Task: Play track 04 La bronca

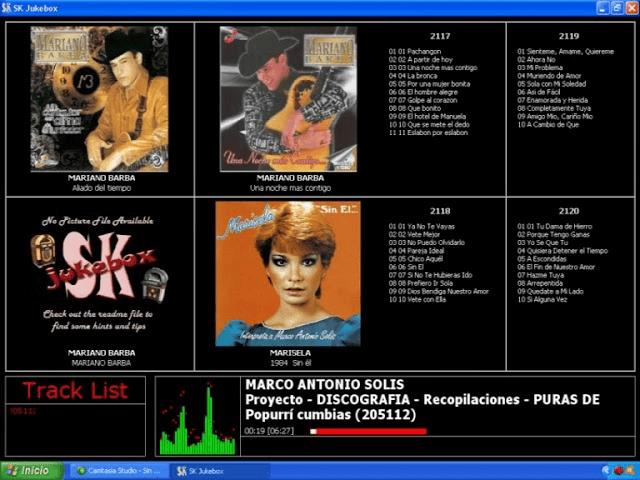Action: point(413,76)
